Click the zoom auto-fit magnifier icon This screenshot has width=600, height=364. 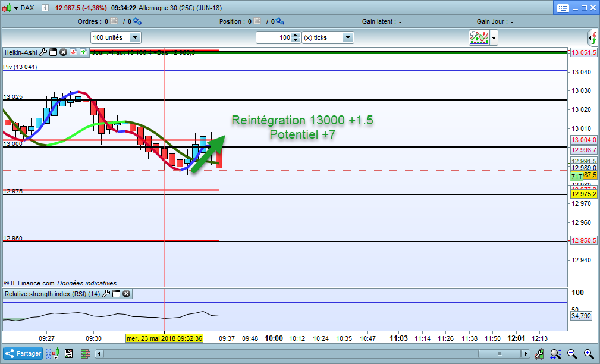tap(555, 354)
